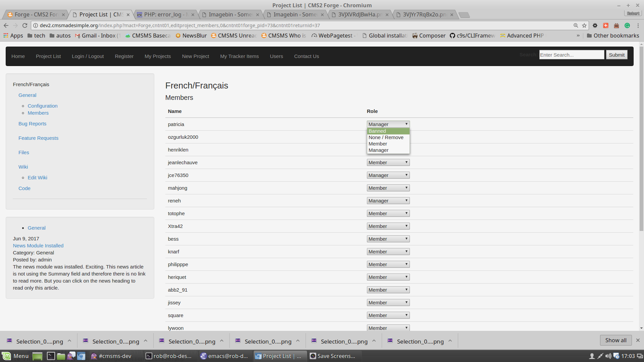Viewport: 644px width, 362px height.
Task: Open jeanlechauve's role dropdown
Action: (388, 163)
